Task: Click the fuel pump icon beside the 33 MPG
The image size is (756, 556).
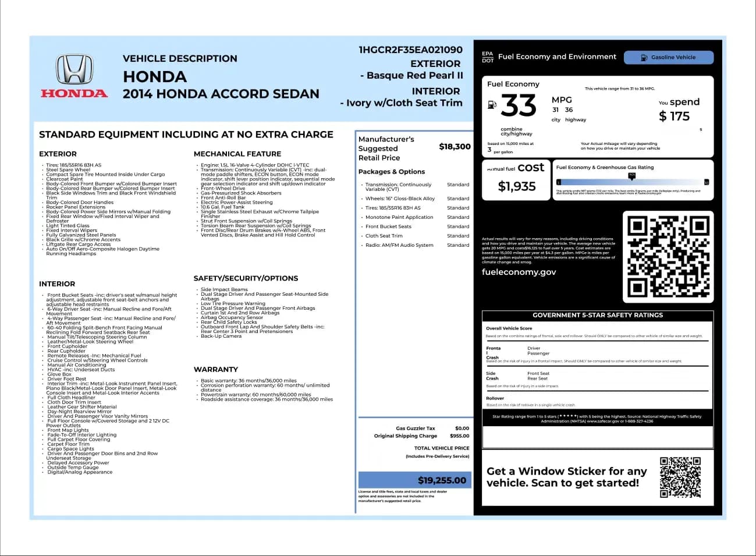Action: click(x=492, y=105)
